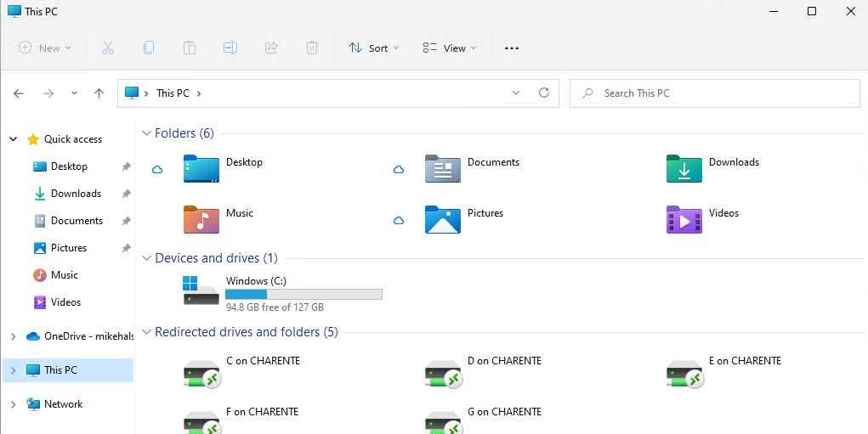Click This PC breadcrumb in address bar

tap(173, 93)
